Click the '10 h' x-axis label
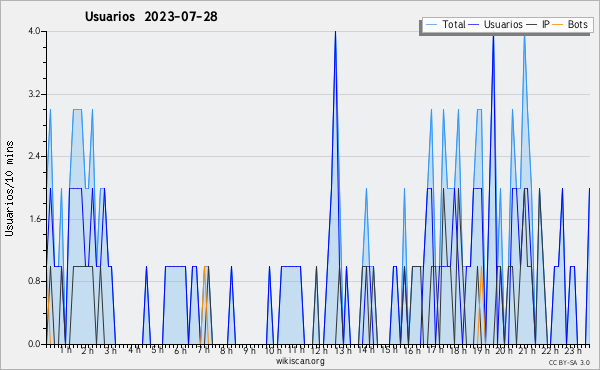The height and width of the screenshot is (370, 600). 273,350
